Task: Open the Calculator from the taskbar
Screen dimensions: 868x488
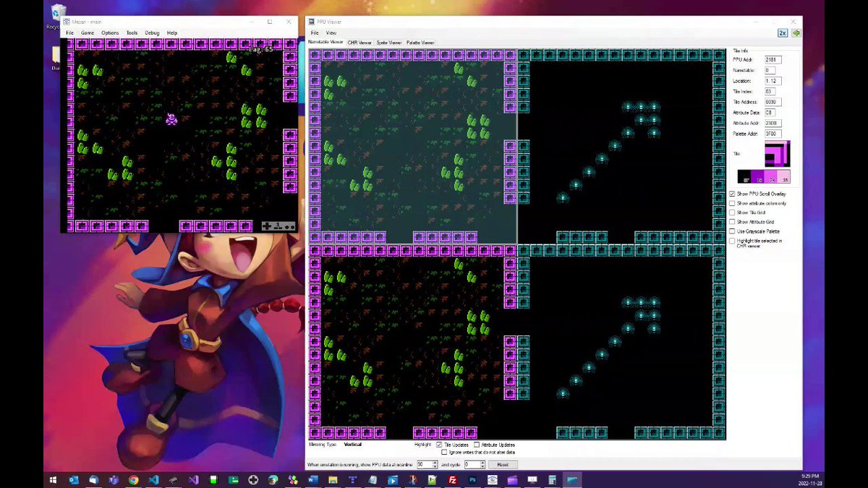Action: 551,479
